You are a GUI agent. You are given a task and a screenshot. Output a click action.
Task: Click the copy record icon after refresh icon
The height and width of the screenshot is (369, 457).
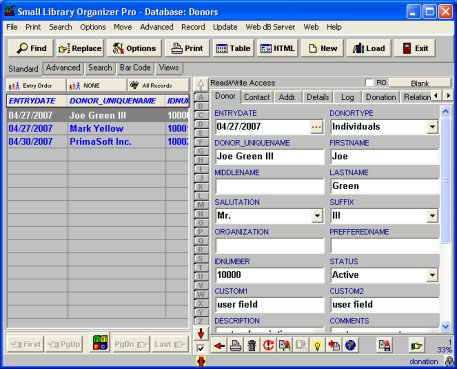(x=285, y=345)
